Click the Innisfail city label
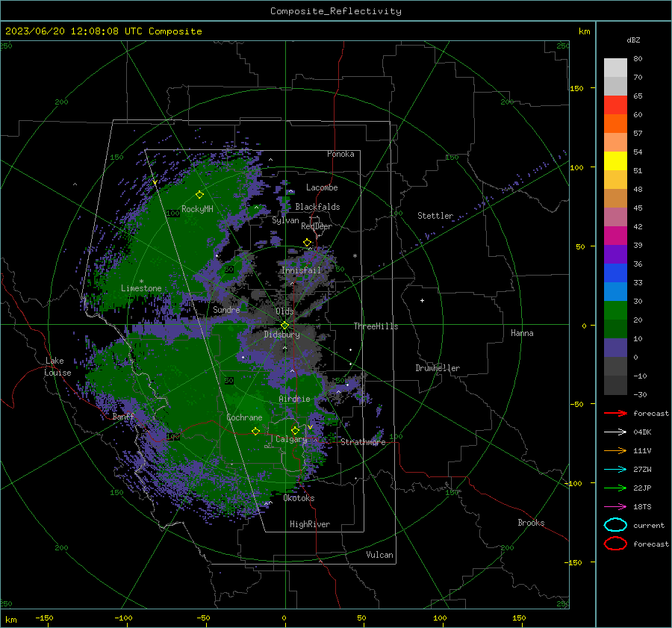The width and height of the screenshot is (672, 628). pos(301,270)
